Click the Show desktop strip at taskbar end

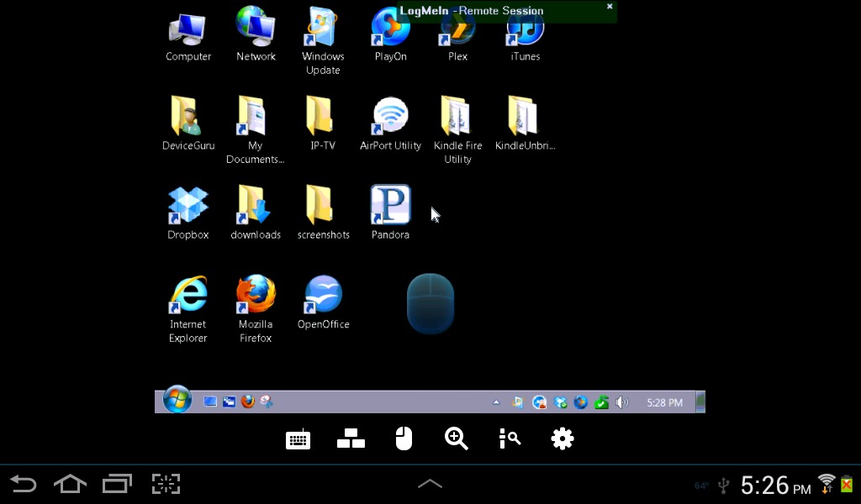[x=700, y=402]
